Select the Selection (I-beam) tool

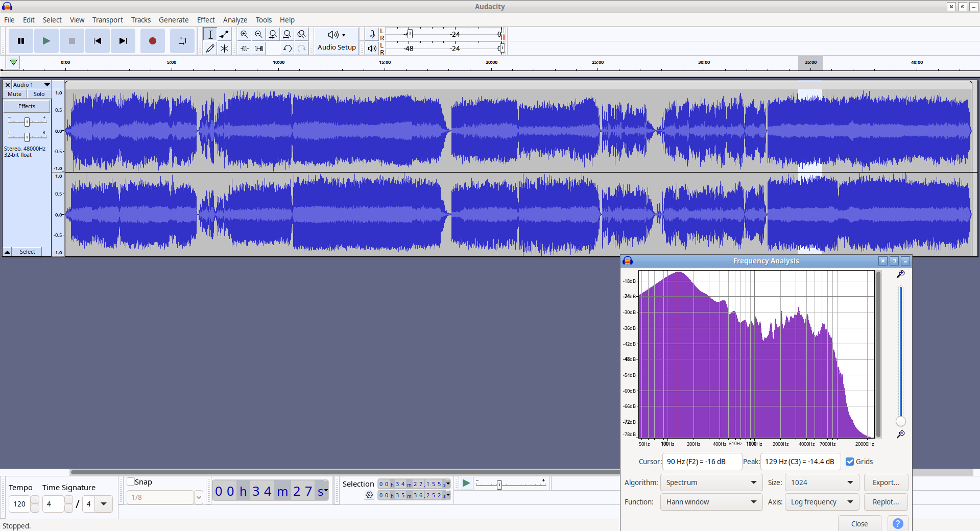pyautogui.click(x=210, y=34)
